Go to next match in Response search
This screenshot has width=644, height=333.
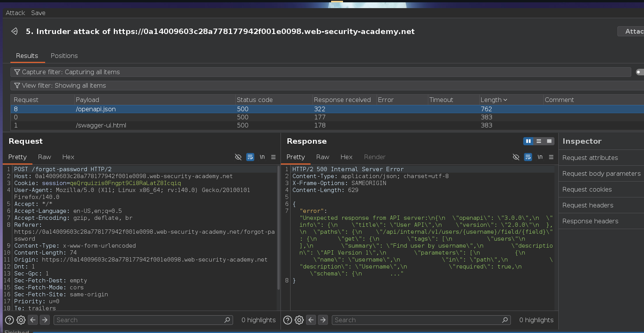click(323, 320)
